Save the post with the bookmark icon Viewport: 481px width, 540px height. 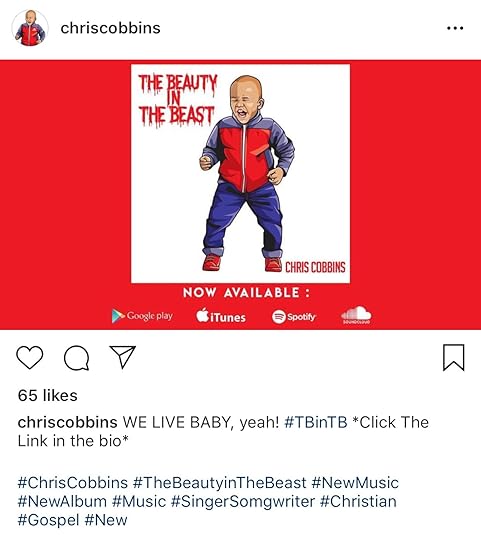[x=453, y=357]
